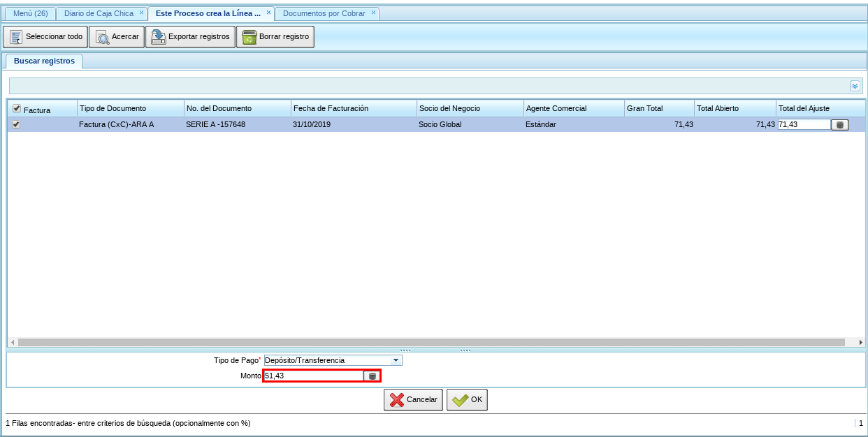Click Borrar registro button

(x=275, y=37)
